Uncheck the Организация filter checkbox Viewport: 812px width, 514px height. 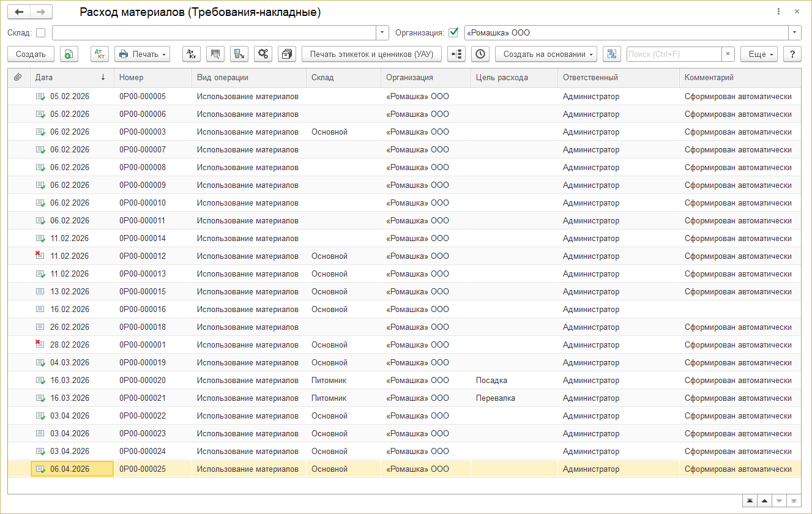coord(453,32)
